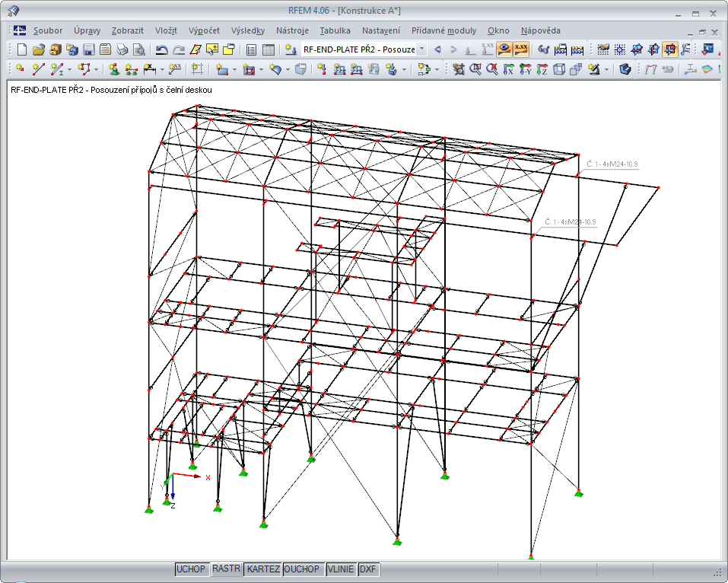Set view in X direction

tap(509, 69)
